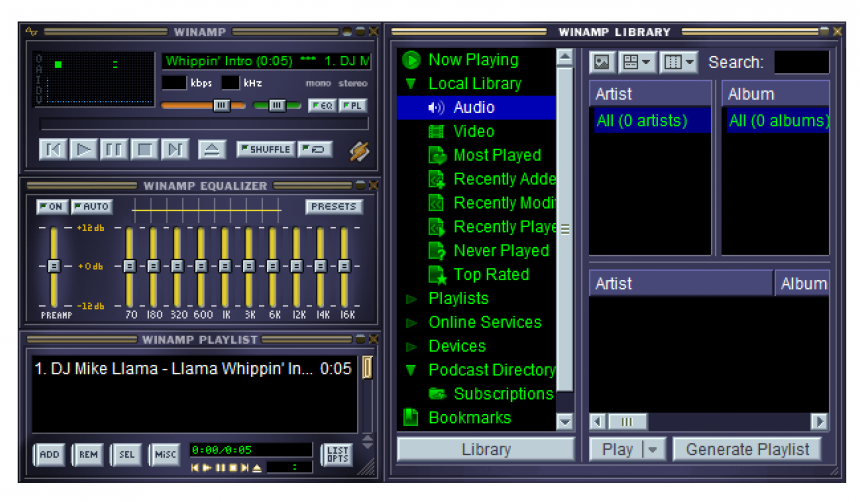Collapse the Local Library tree node
This screenshot has height=502, width=860.
pyautogui.click(x=411, y=83)
